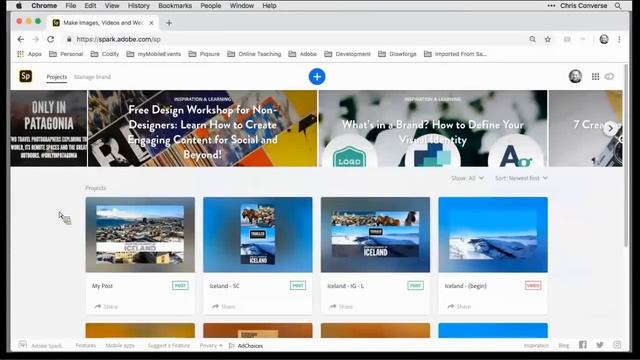Click the Features footer link
The image size is (640, 360).
click(86, 346)
